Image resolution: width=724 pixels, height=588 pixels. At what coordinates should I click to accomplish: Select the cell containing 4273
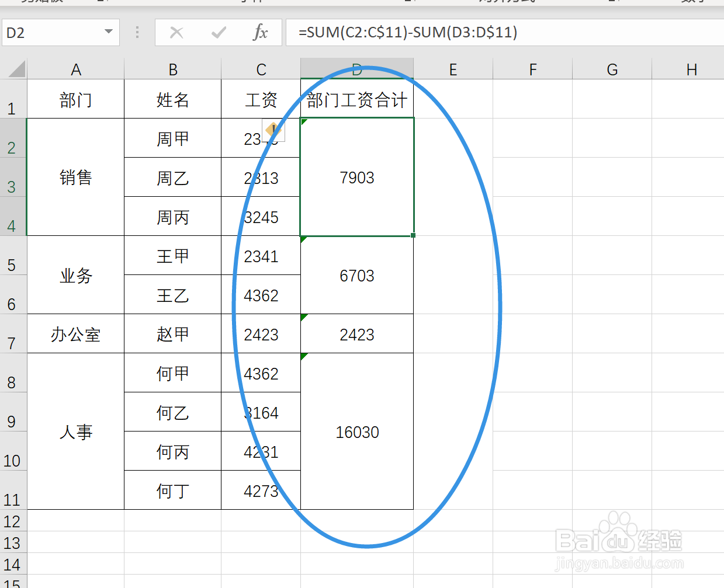261,490
